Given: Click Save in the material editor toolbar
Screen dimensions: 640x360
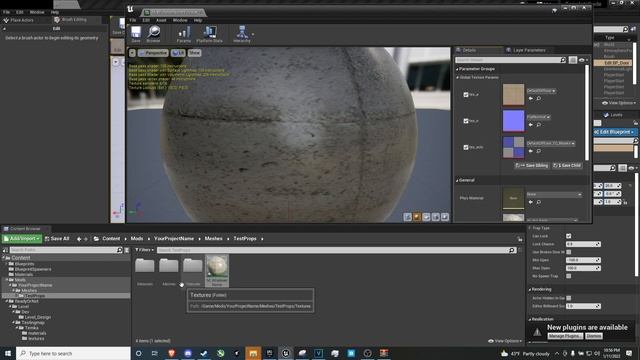Looking at the screenshot, I should point(136,34).
